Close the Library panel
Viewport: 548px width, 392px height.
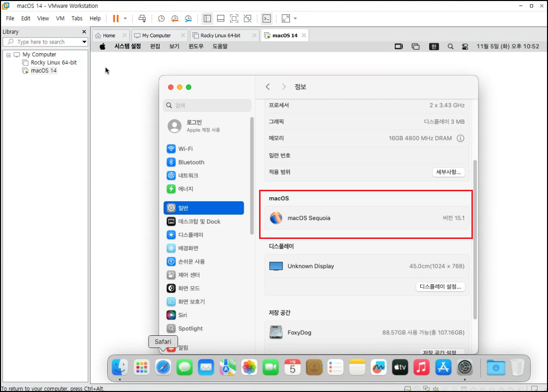[x=84, y=32]
